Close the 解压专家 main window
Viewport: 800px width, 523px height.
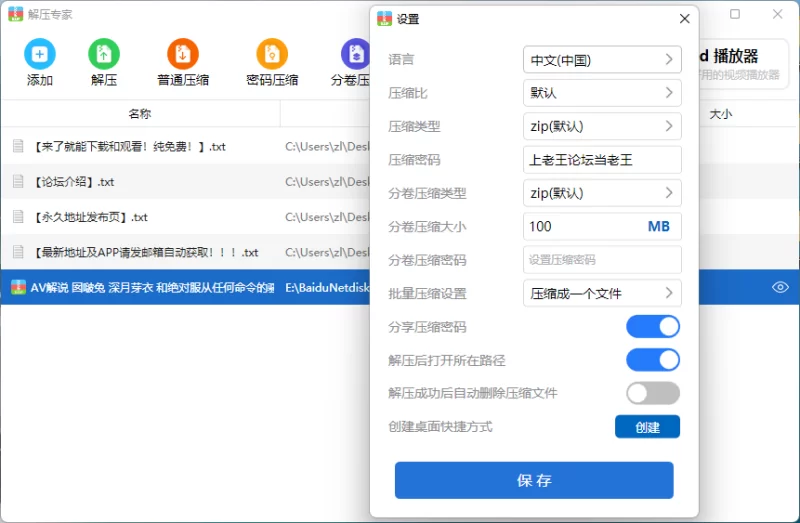tap(778, 14)
